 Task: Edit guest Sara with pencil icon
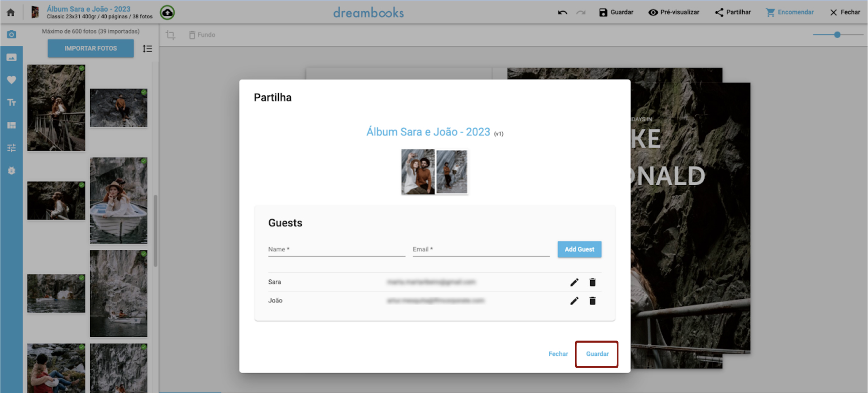coord(574,282)
